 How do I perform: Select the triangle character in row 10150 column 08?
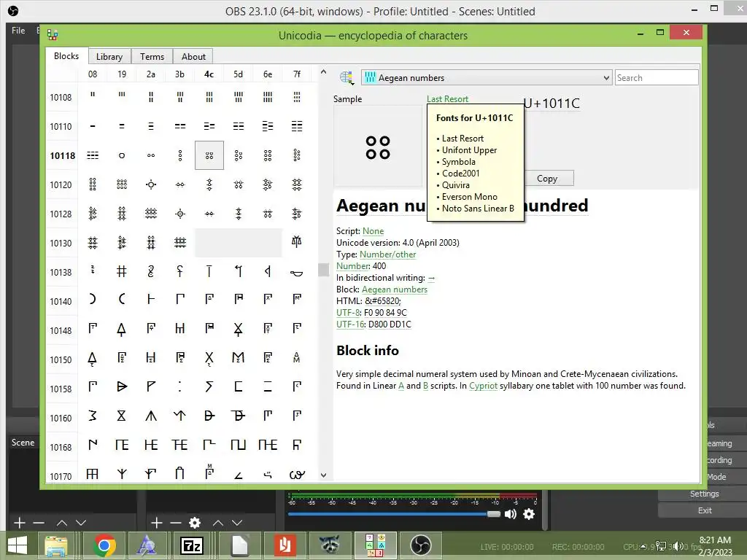[x=93, y=358]
